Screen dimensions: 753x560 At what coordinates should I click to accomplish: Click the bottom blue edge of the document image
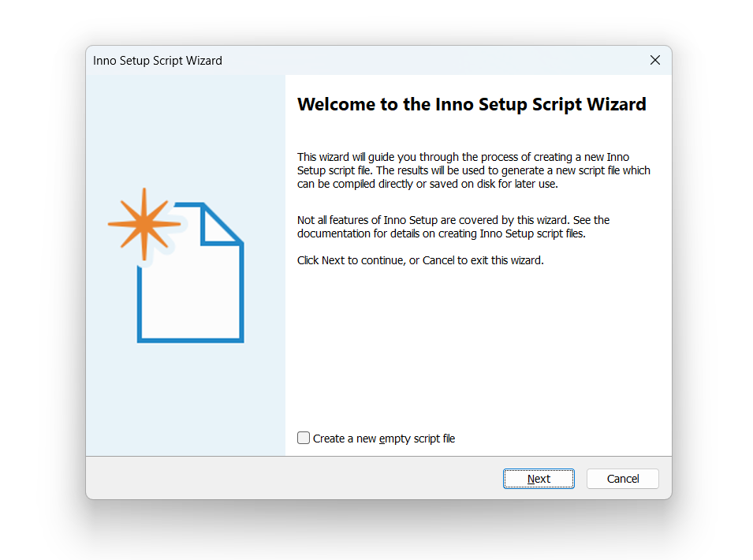click(x=191, y=341)
